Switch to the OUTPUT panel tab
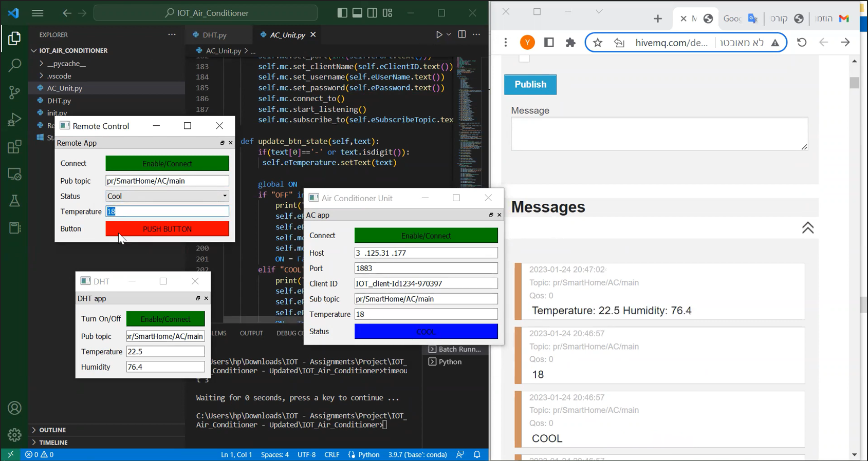868x461 pixels. [x=251, y=333]
